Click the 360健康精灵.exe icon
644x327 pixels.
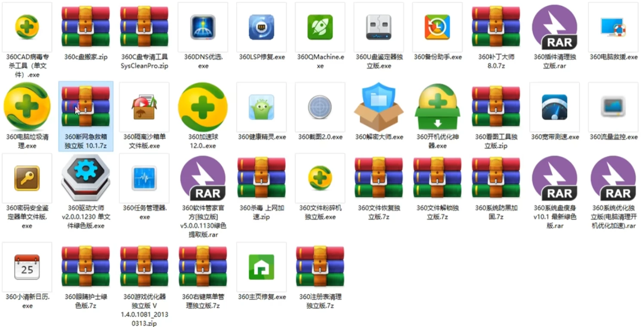[262, 107]
